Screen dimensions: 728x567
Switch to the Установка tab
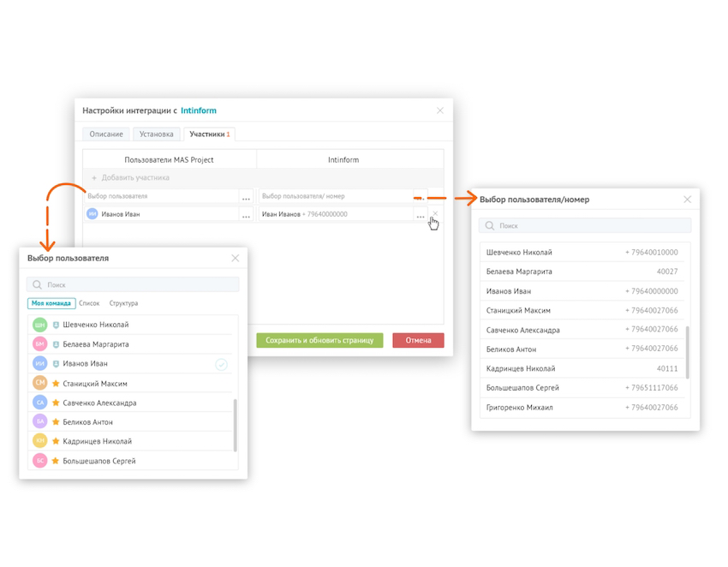pyautogui.click(x=157, y=134)
